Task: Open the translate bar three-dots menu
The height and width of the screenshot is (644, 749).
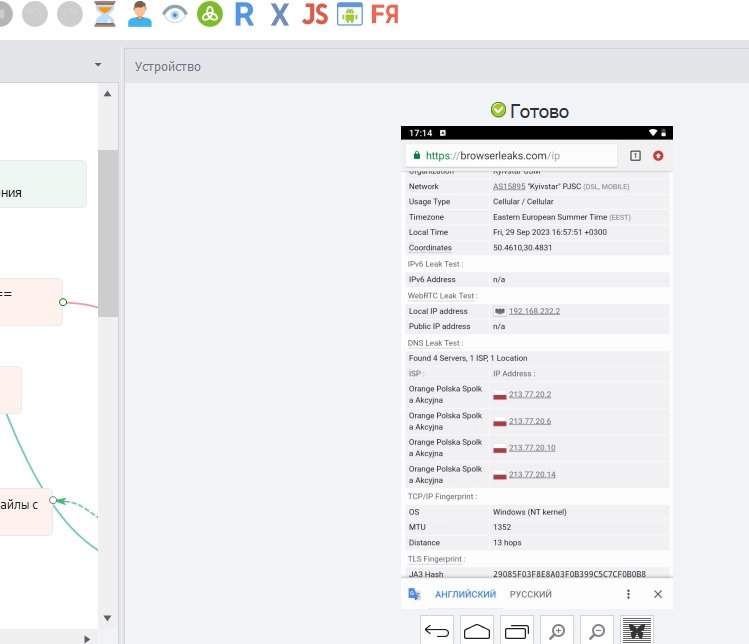Action: click(x=628, y=594)
